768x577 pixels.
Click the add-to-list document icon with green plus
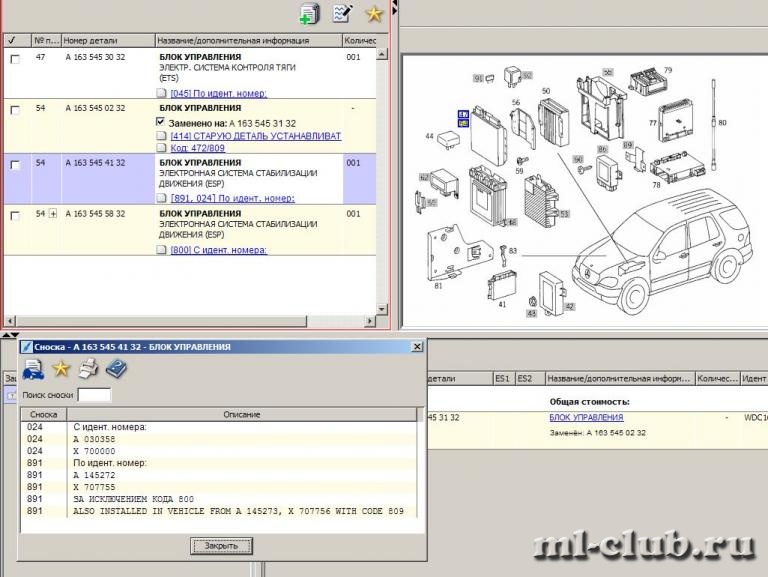coord(309,14)
